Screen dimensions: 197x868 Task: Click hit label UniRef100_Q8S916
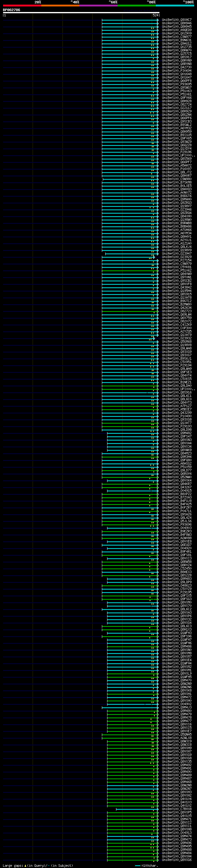pos(177,392)
